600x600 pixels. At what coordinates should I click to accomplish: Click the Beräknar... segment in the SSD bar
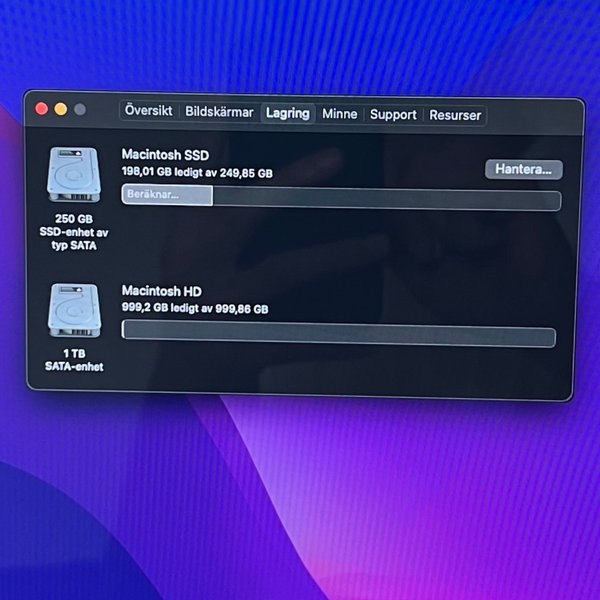point(166,194)
